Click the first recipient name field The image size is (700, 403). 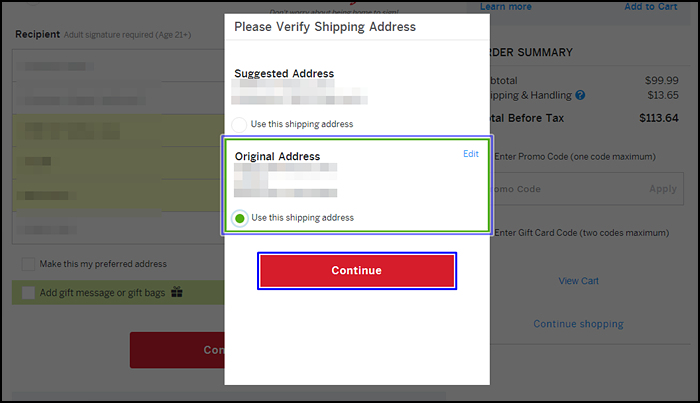(118, 66)
